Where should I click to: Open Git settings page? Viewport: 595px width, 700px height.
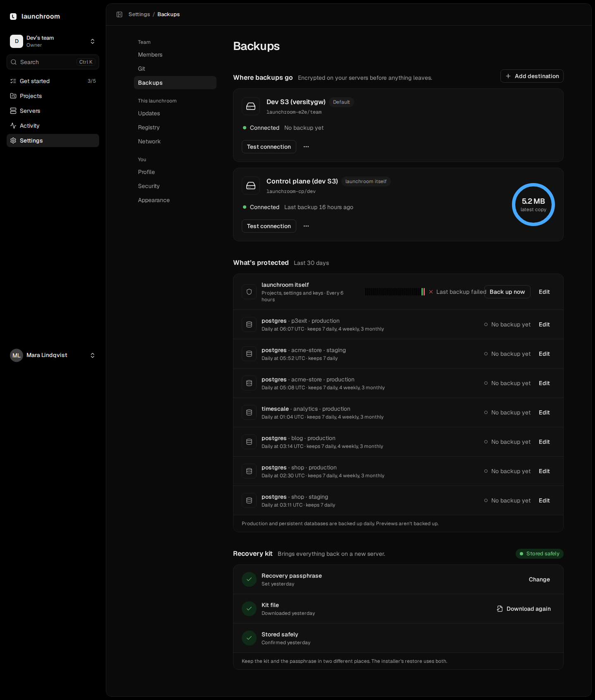pyautogui.click(x=175, y=69)
